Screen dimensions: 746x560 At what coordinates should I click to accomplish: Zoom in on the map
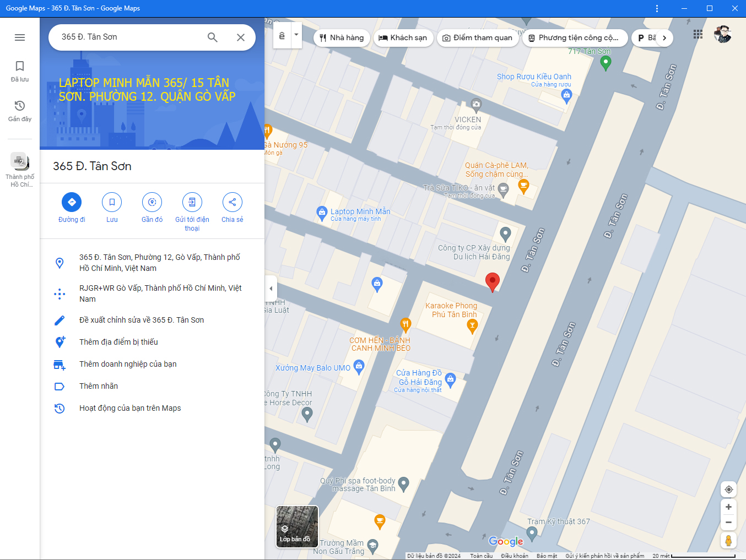pyautogui.click(x=728, y=507)
